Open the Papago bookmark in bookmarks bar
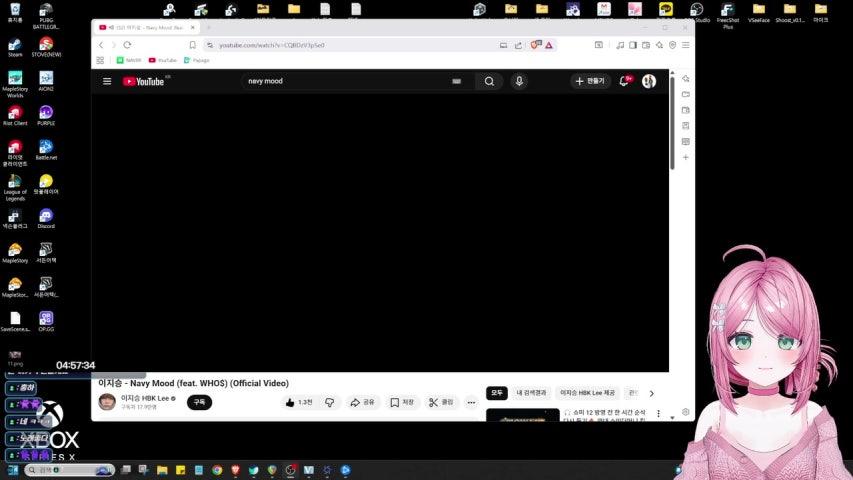The height and width of the screenshot is (480, 853). pyautogui.click(x=196, y=60)
